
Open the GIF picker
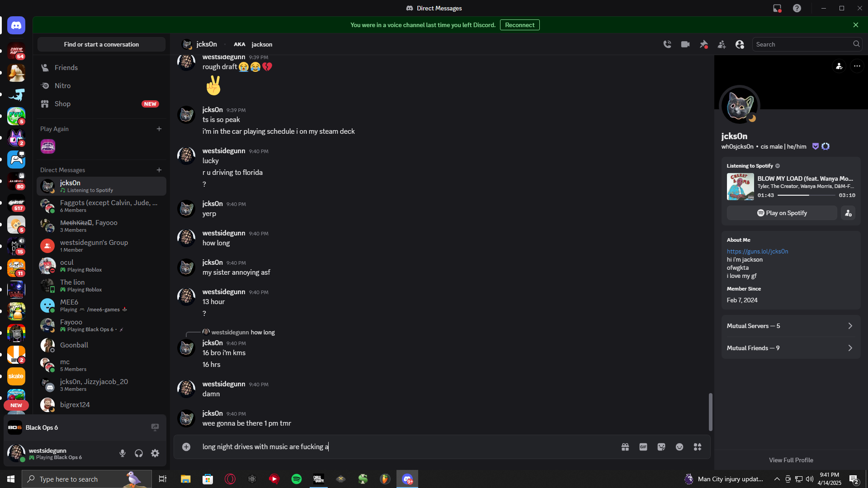pyautogui.click(x=643, y=447)
